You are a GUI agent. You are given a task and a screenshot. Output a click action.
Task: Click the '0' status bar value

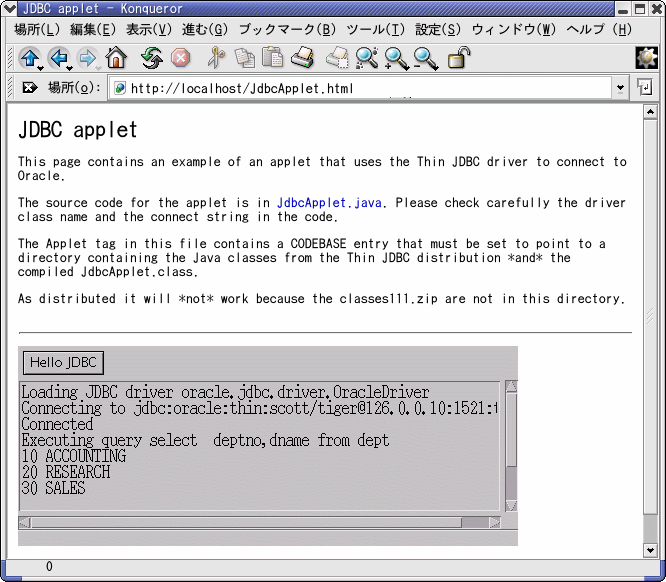click(x=49, y=567)
